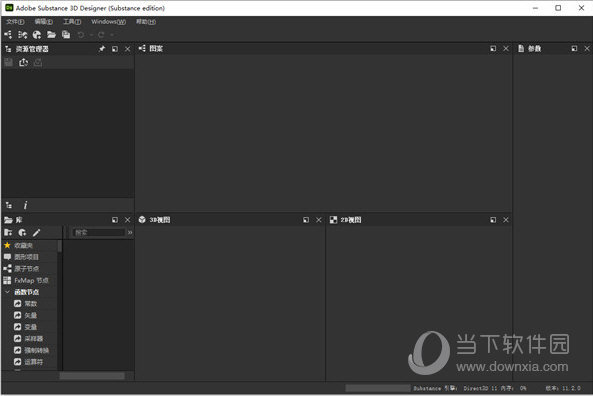Open the undo history dropdown arrow
This screenshot has width=593, height=396.
click(x=91, y=35)
